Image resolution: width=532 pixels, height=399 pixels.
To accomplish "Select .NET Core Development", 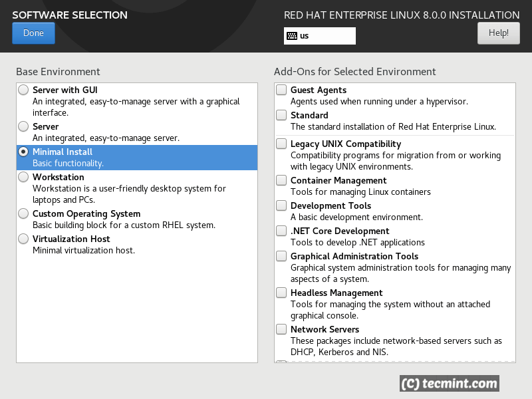I will pos(281,231).
